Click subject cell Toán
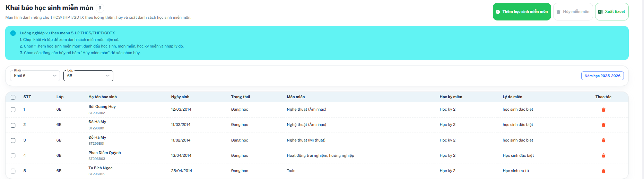 point(291,171)
